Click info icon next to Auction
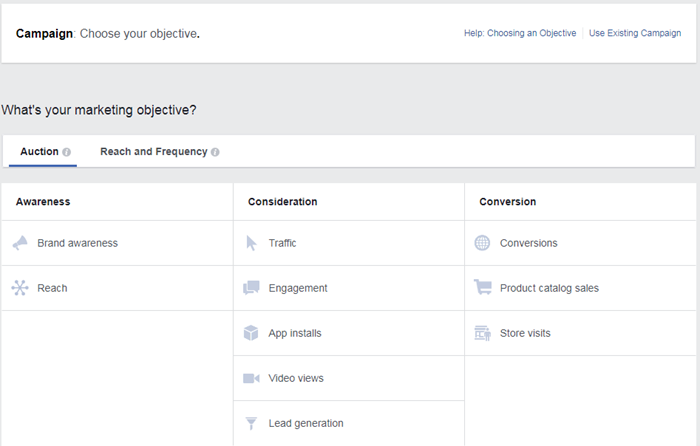The image size is (700, 446). [67, 152]
